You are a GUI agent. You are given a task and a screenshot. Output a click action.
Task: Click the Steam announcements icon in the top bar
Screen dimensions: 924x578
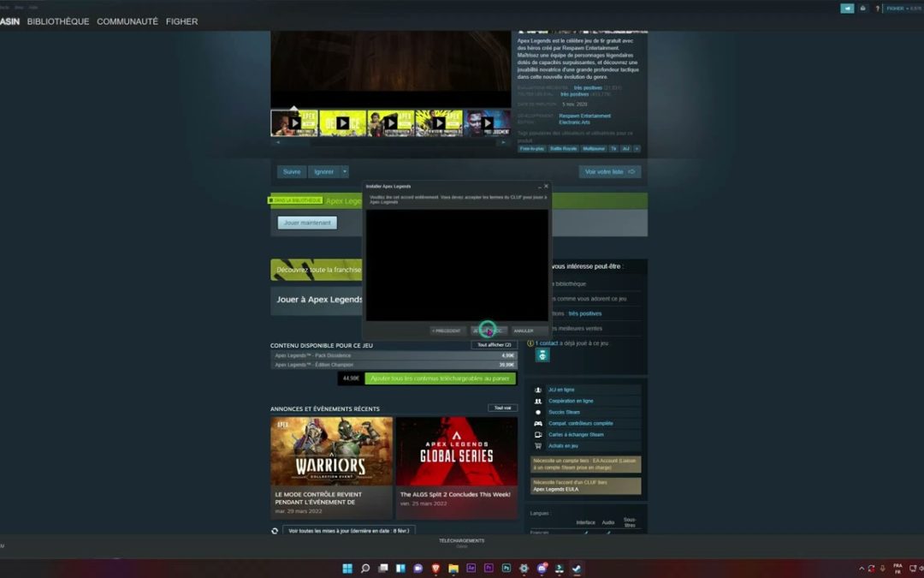(x=847, y=9)
